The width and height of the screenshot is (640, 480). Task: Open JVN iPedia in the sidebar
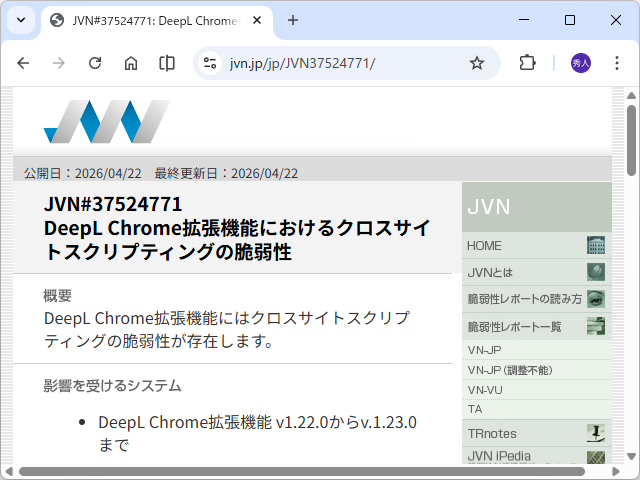(x=537, y=456)
